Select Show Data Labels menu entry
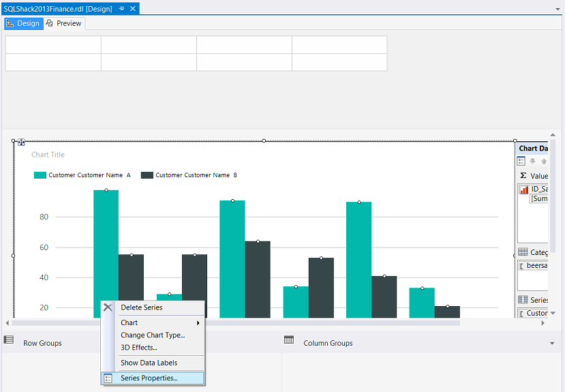Viewport: 565px width, 392px height. [149, 363]
